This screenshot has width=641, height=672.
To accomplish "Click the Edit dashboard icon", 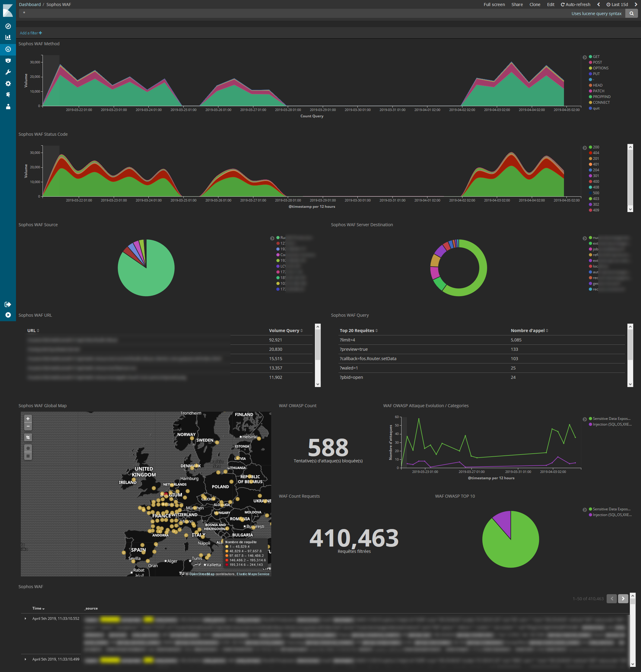I will point(550,5).
